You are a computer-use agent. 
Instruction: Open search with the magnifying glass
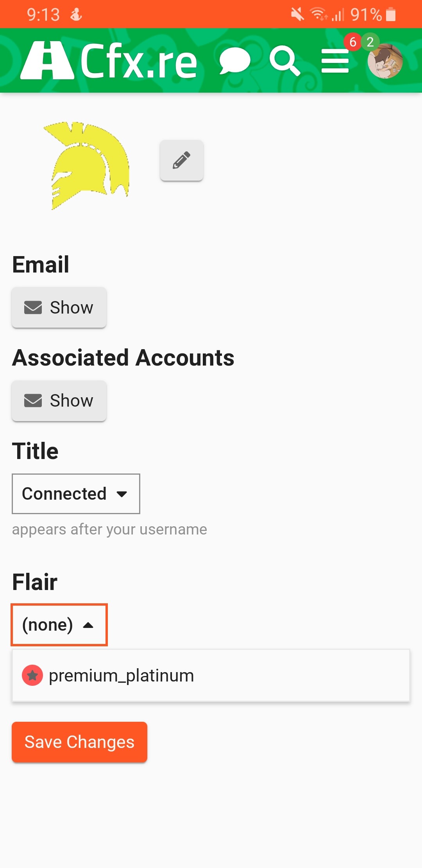point(285,61)
